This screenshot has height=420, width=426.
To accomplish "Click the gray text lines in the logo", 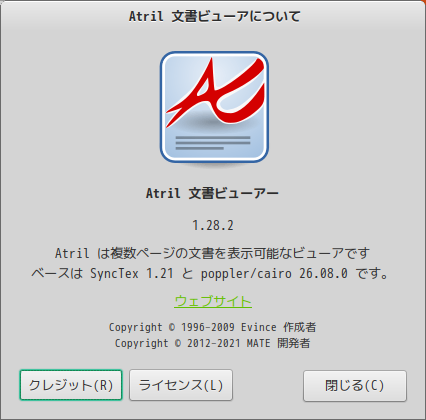I will [x=213, y=143].
